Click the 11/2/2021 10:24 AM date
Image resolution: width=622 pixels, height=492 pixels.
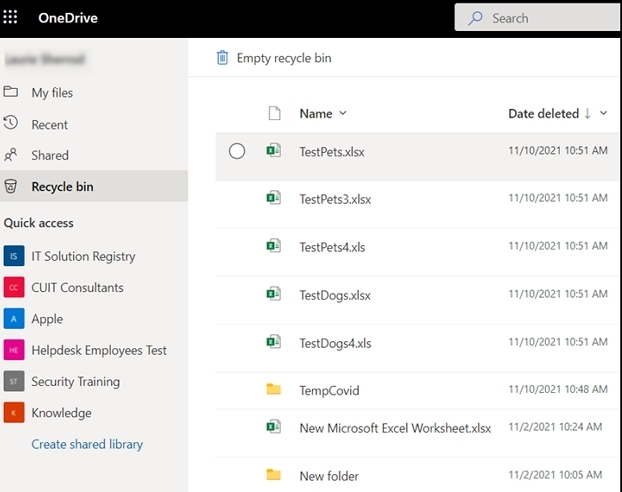(x=555, y=427)
